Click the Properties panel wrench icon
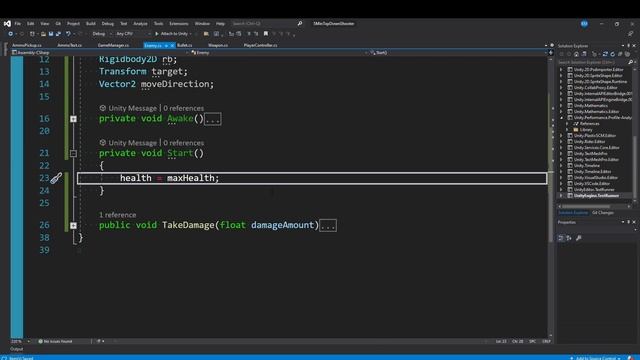Screen dimensions: 640x360 click(578, 238)
